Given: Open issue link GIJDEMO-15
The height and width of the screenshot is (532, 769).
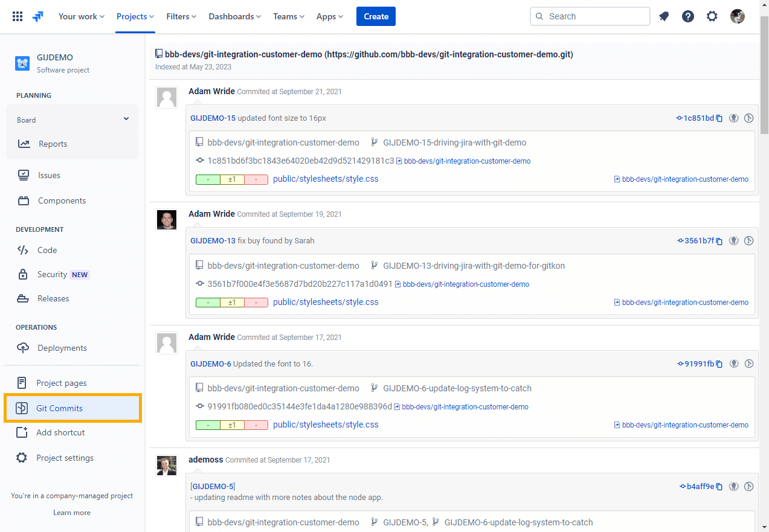Looking at the screenshot, I should click(x=213, y=118).
